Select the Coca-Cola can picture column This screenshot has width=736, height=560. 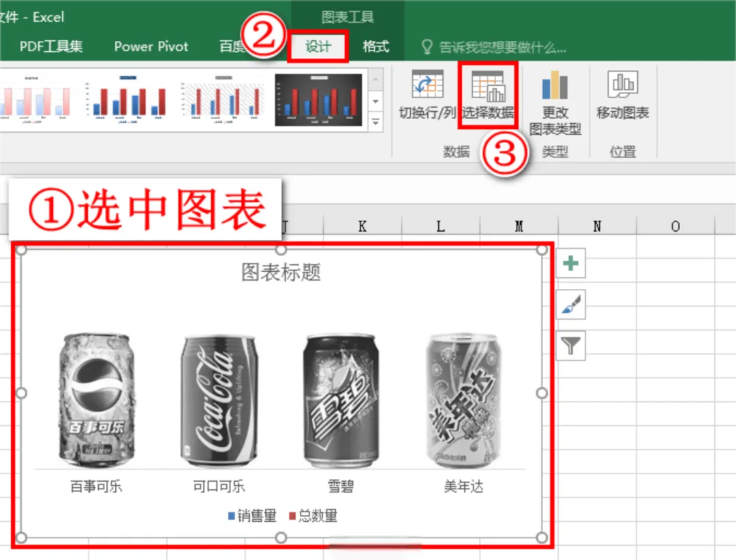pyautogui.click(x=219, y=401)
